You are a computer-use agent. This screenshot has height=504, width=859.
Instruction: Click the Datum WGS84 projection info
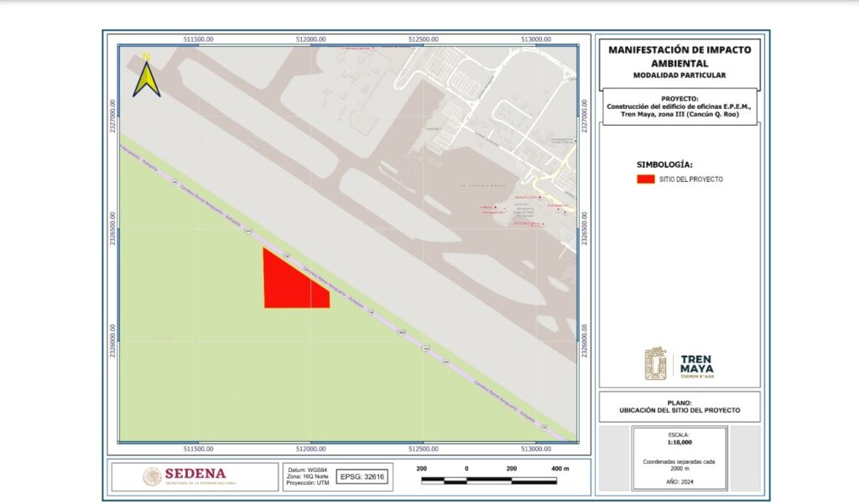[306, 476]
